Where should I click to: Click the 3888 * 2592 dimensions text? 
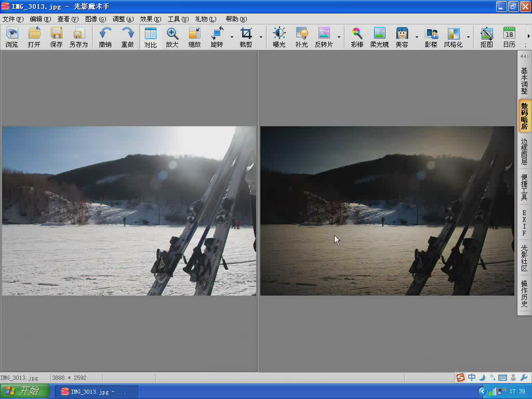69,378
